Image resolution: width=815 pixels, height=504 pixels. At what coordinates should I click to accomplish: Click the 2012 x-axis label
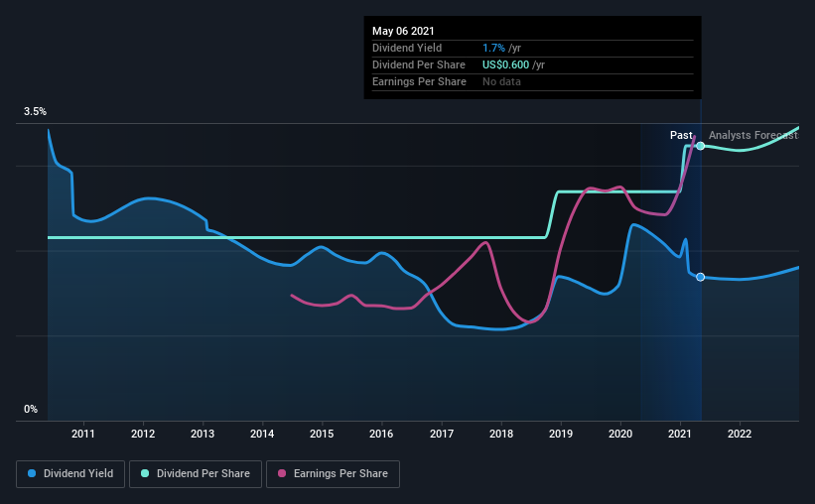pos(143,434)
